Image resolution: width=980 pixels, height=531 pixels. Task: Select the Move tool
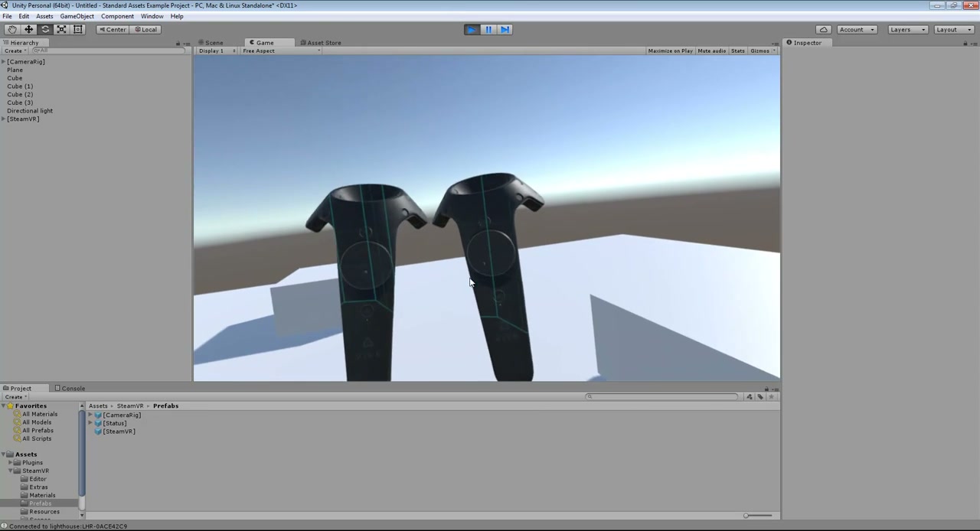point(28,29)
